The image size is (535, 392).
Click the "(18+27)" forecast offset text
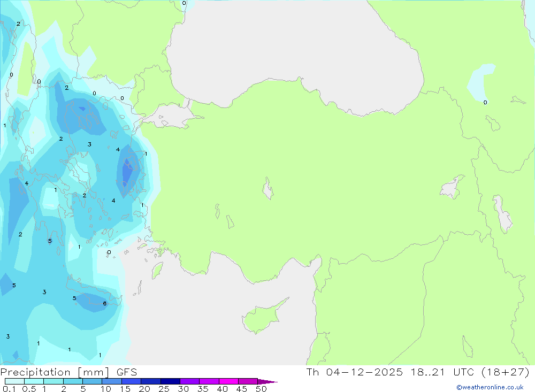[506, 372]
